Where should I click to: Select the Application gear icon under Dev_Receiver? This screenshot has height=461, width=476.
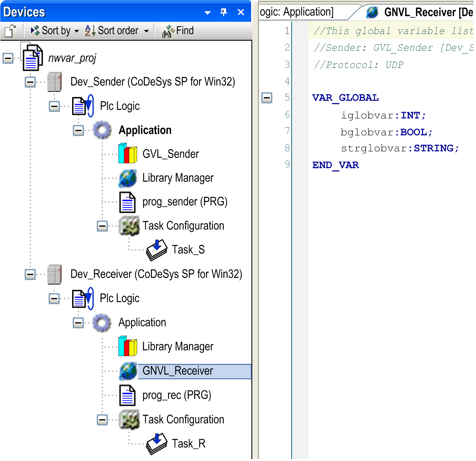coord(101,322)
